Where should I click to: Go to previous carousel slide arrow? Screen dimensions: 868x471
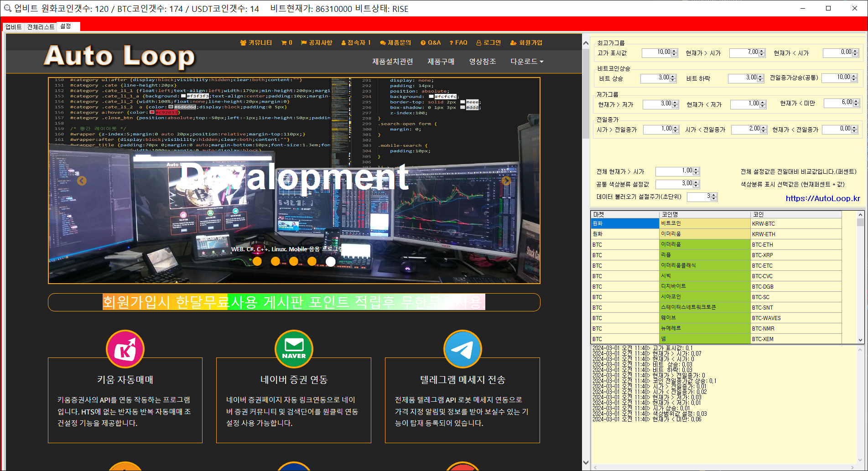pyautogui.click(x=82, y=181)
